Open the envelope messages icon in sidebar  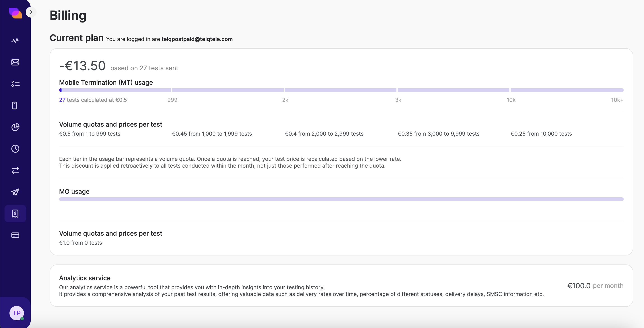pyautogui.click(x=15, y=62)
